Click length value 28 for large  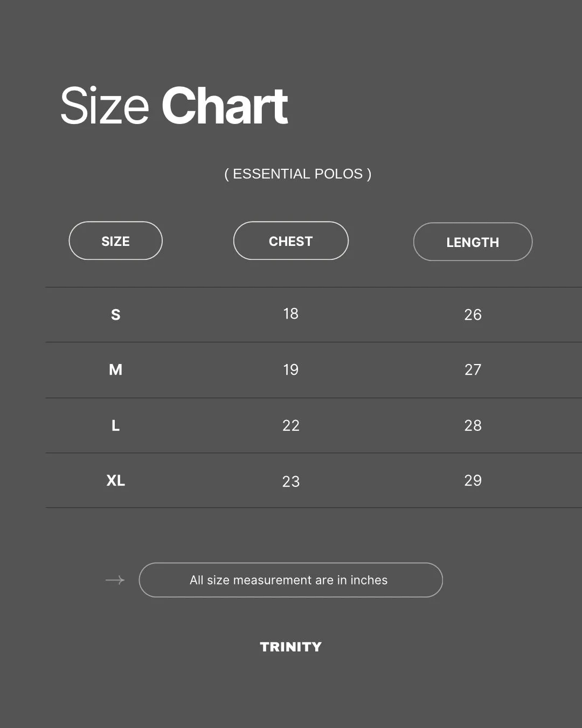[473, 426]
